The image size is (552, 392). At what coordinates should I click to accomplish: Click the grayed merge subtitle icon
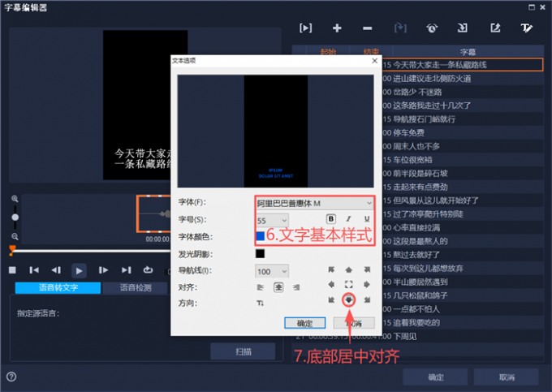pos(400,28)
